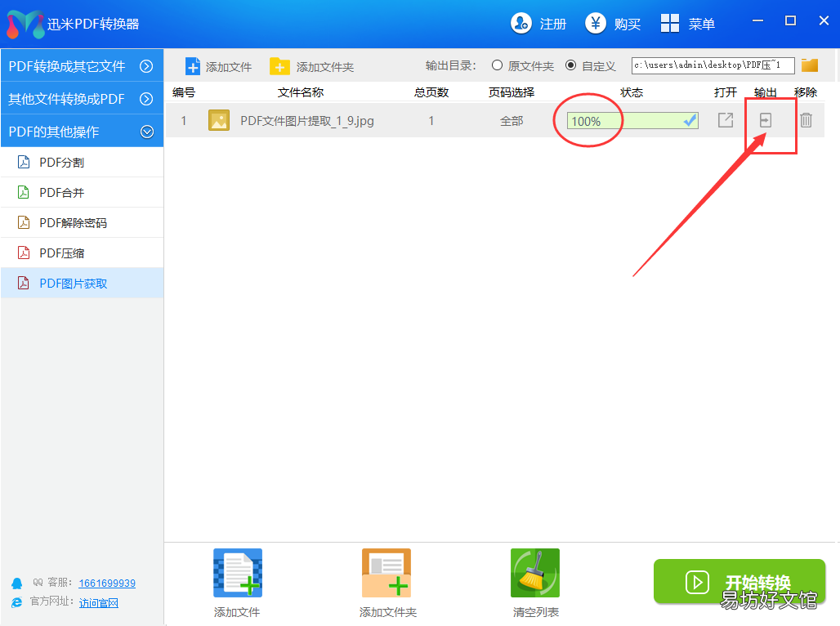Click the file name PDF文件图片提取_1_9.jpg

[x=307, y=121]
